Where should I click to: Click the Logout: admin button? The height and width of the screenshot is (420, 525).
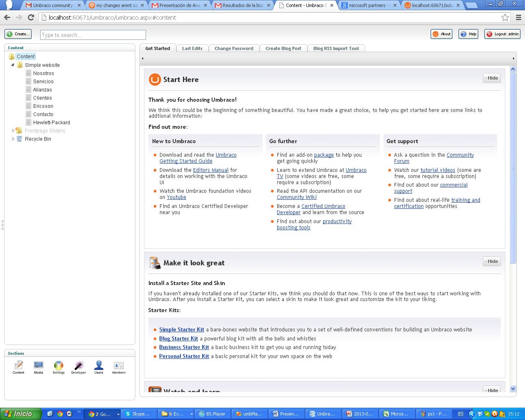coord(502,34)
